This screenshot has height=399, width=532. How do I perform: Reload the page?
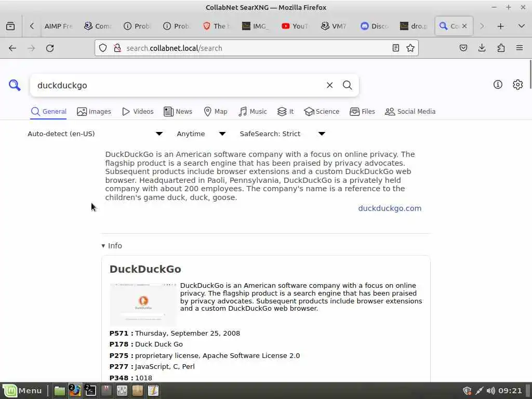point(50,48)
